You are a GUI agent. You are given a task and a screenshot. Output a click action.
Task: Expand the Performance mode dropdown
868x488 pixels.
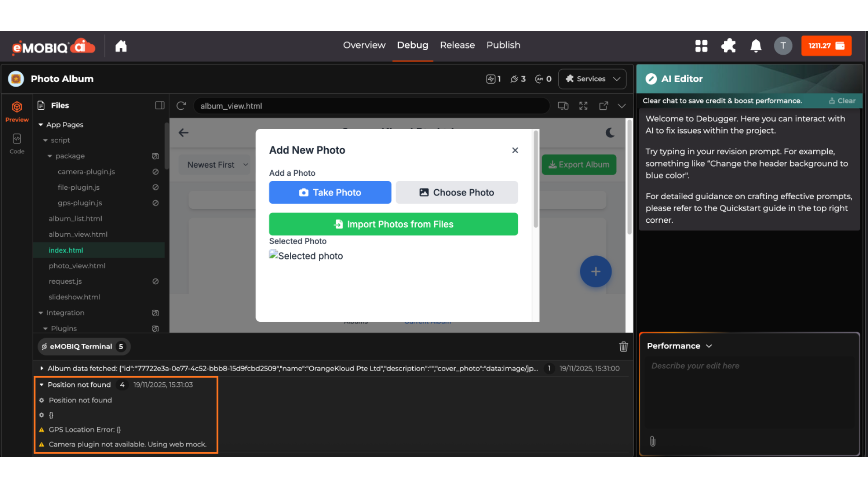point(679,346)
